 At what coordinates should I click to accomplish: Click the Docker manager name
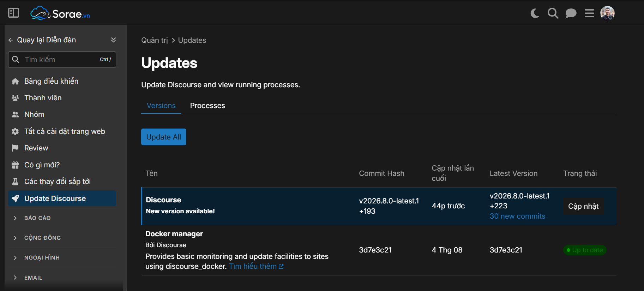[174, 234]
